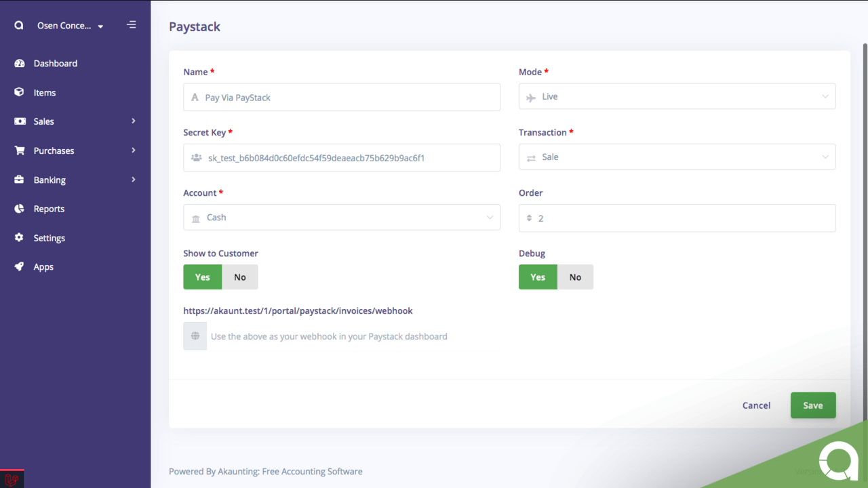
Task: Click the green Akaunting corner logo
Action: [838, 462]
